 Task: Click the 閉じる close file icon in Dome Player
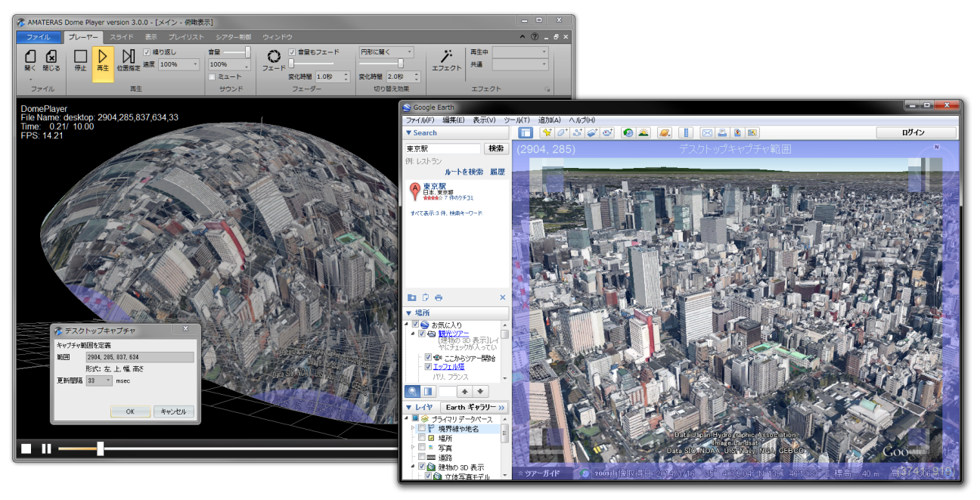point(51,56)
